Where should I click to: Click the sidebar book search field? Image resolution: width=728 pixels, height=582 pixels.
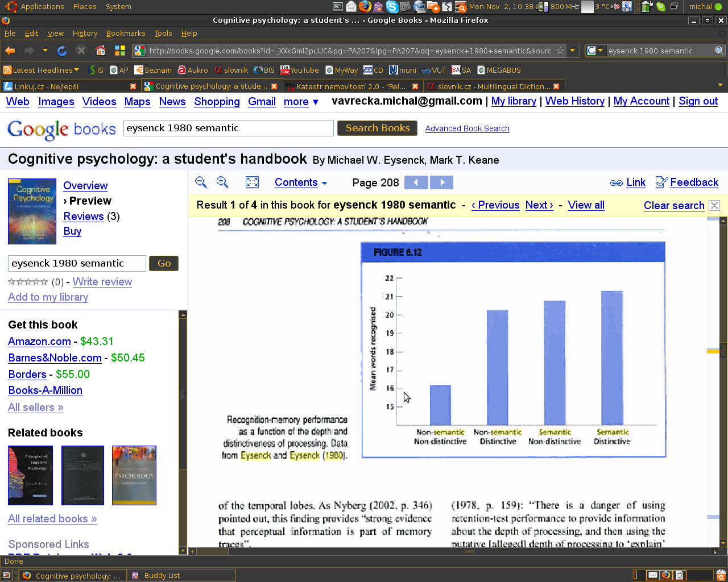[x=77, y=263]
